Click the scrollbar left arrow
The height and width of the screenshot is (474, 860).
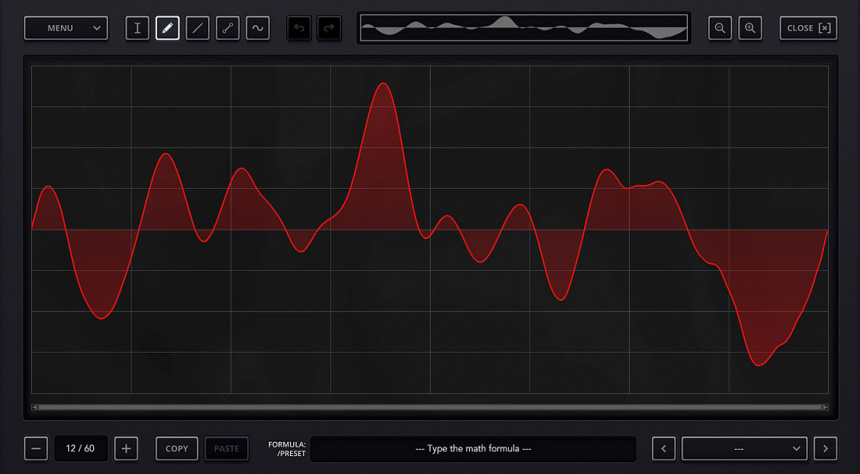35,407
